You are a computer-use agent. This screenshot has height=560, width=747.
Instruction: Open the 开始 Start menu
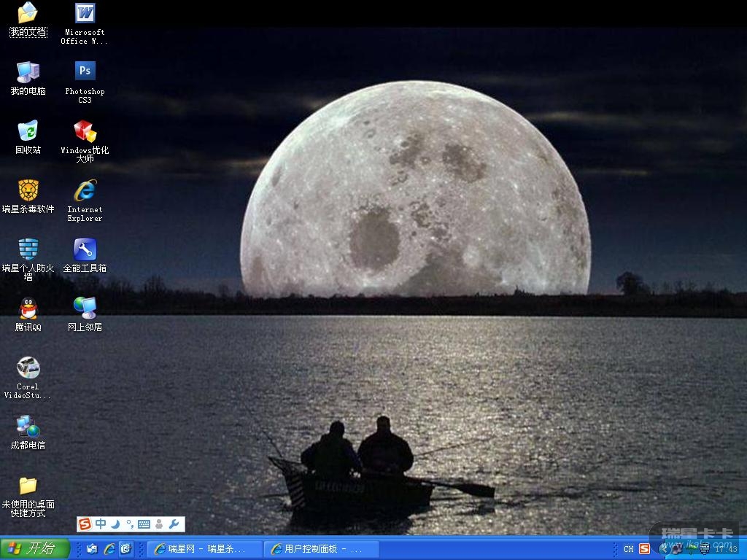point(34,548)
